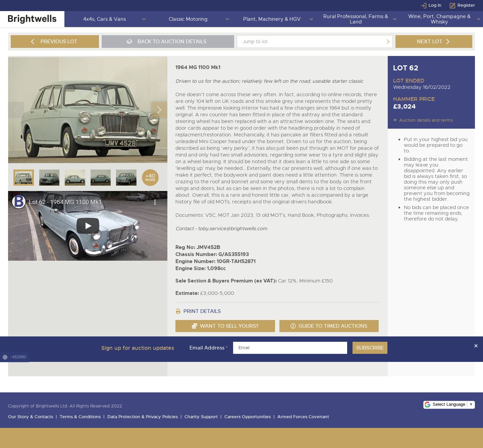
Task: Open Careers Opportunities link
Action: 248,417
